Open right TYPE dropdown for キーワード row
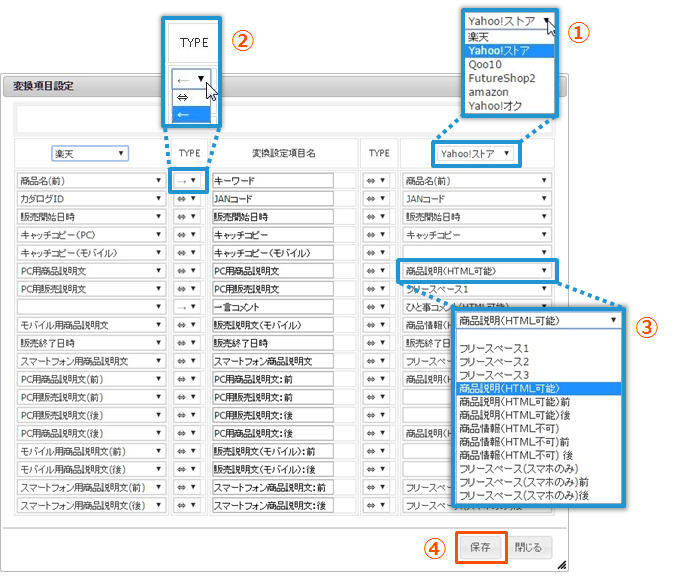 (376, 181)
